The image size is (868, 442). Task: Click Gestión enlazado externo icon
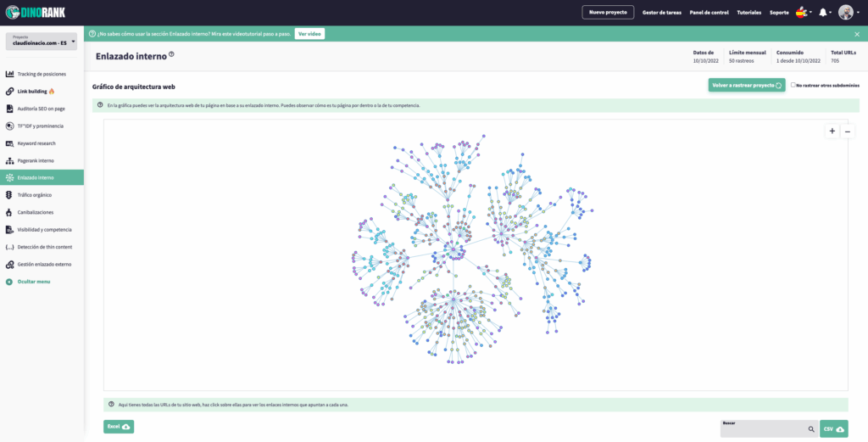click(x=9, y=264)
